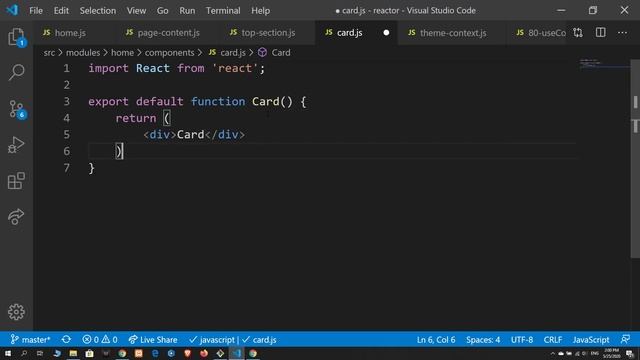Change indentation via Spaces: 4

(483, 340)
